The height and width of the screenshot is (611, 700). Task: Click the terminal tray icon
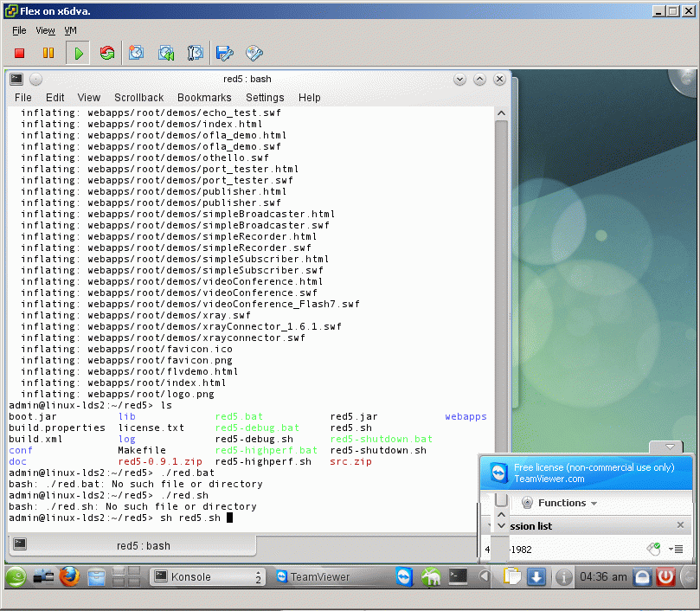(x=458, y=576)
